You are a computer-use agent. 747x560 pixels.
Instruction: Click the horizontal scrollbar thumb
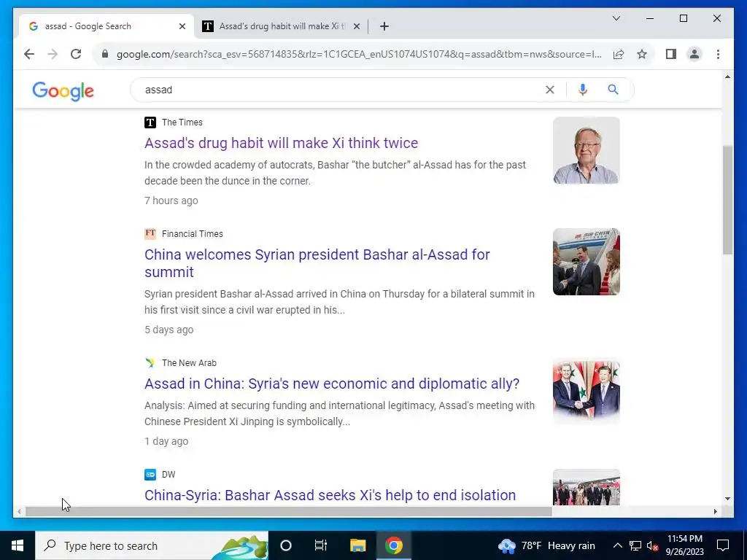click(x=289, y=511)
